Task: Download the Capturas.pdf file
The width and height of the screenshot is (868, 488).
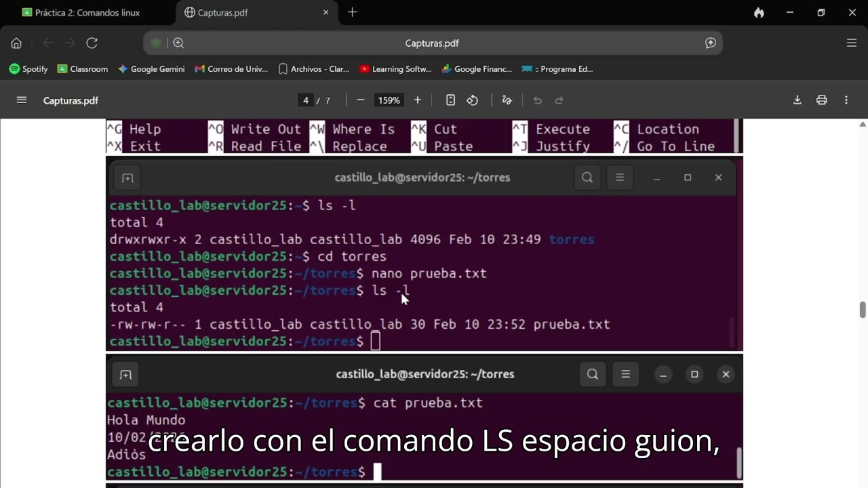Action: tap(797, 100)
